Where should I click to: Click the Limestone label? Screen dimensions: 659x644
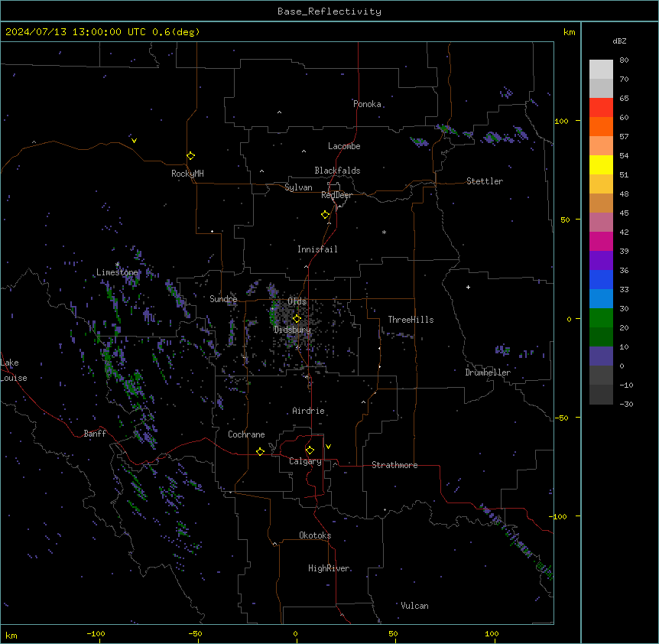click(117, 272)
